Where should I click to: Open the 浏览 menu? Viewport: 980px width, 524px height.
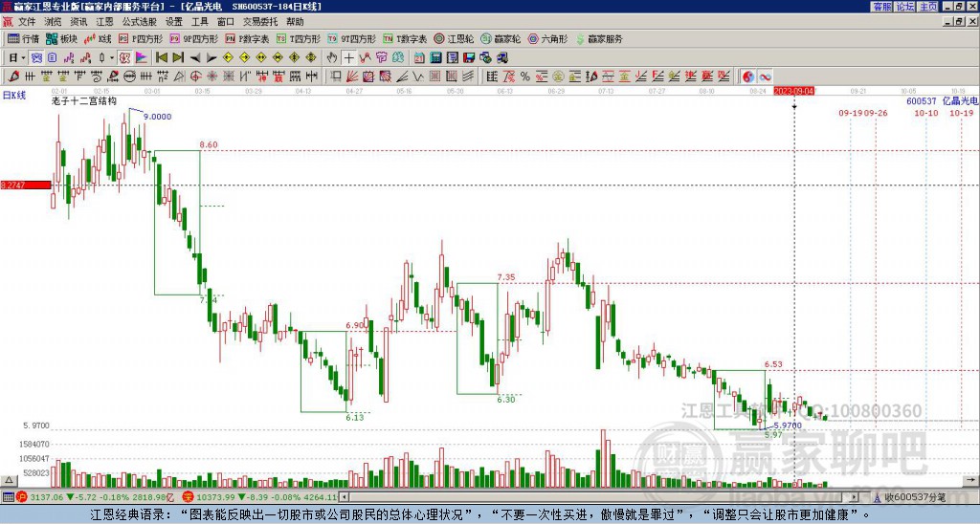(54, 22)
